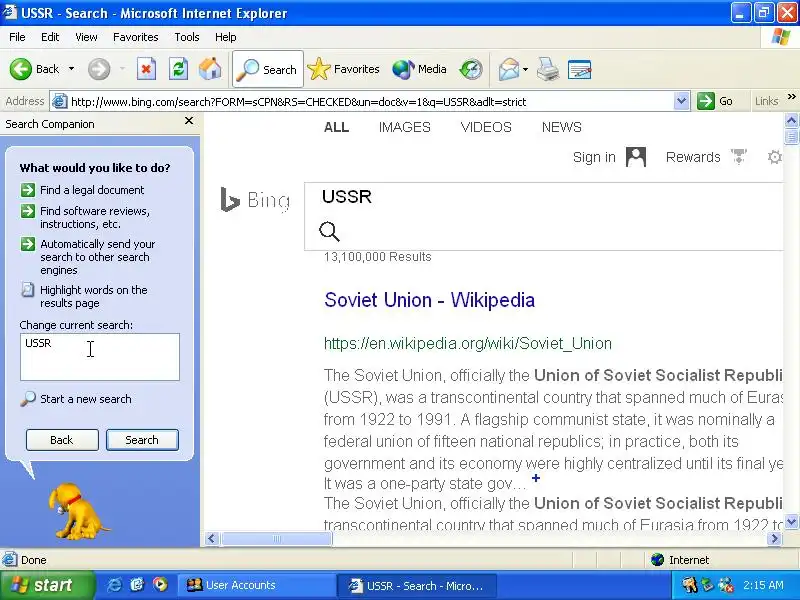800x600 pixels.
Task: Click horizontal scrollbar thumb
Action: click(277, 538)
